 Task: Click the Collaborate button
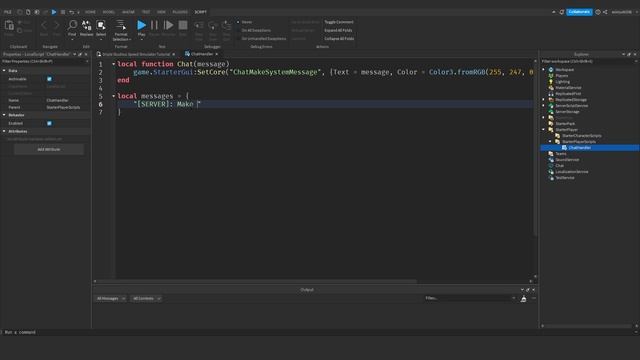click(579, 12)
